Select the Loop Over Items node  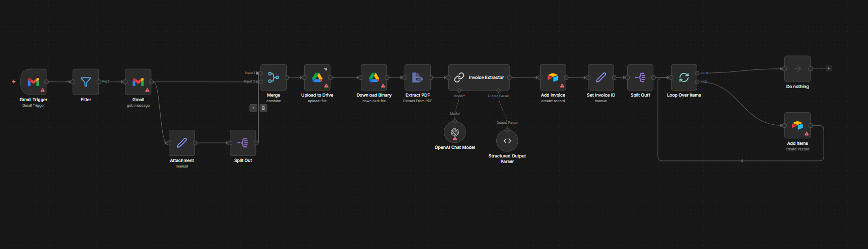(684, 77)
